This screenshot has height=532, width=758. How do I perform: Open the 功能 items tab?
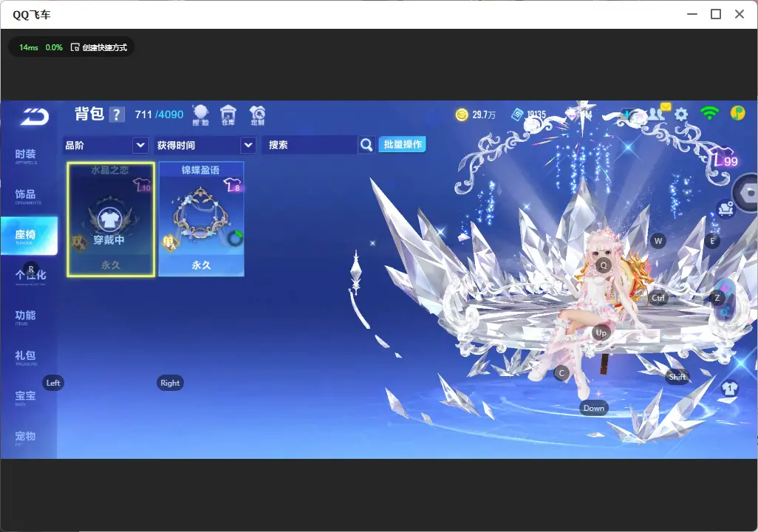pos(26,317)
